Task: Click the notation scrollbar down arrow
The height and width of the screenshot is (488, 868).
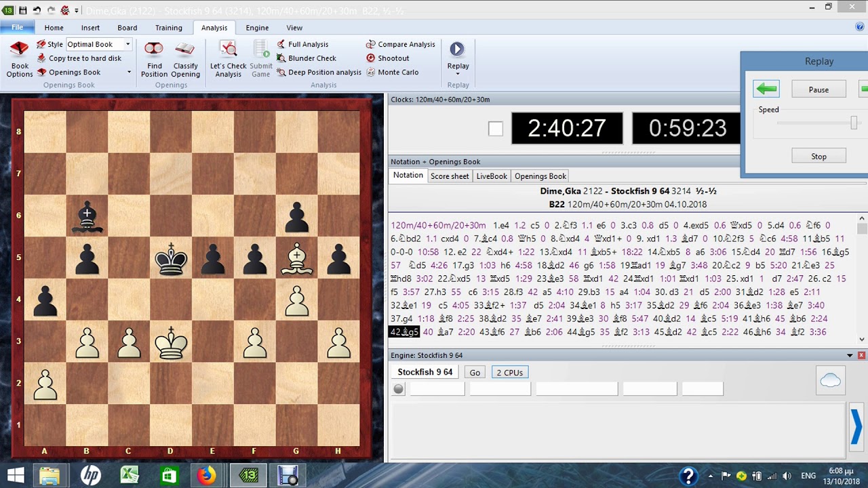Action: click(x=862, y=340)
